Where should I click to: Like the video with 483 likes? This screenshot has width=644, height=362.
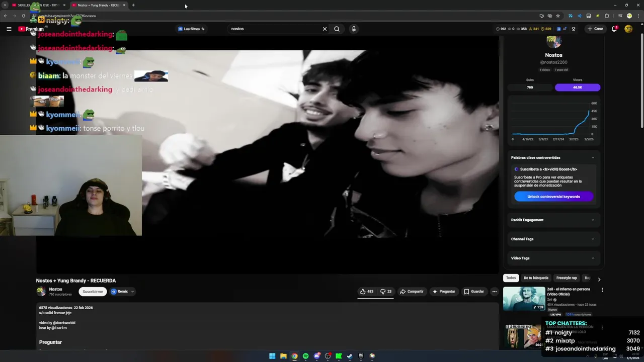[367, 292]
